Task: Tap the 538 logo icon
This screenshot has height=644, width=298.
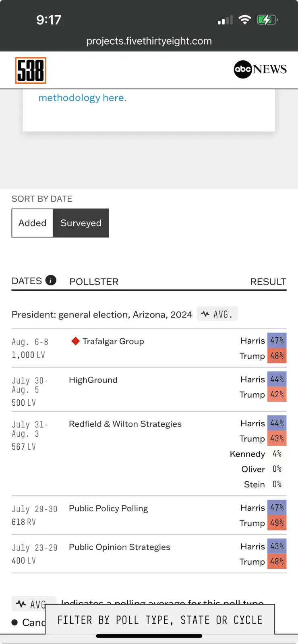Action: (31, 70)
